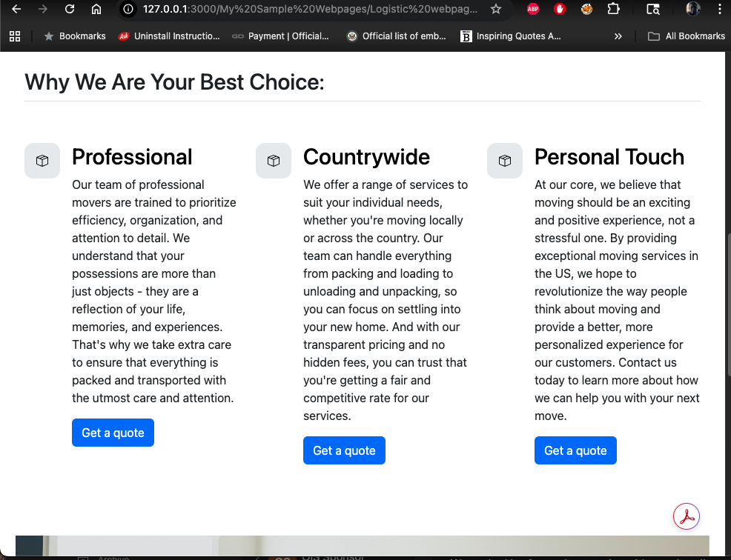
Task: Click Get a quote under Countrywide
Action: point(344,450)
